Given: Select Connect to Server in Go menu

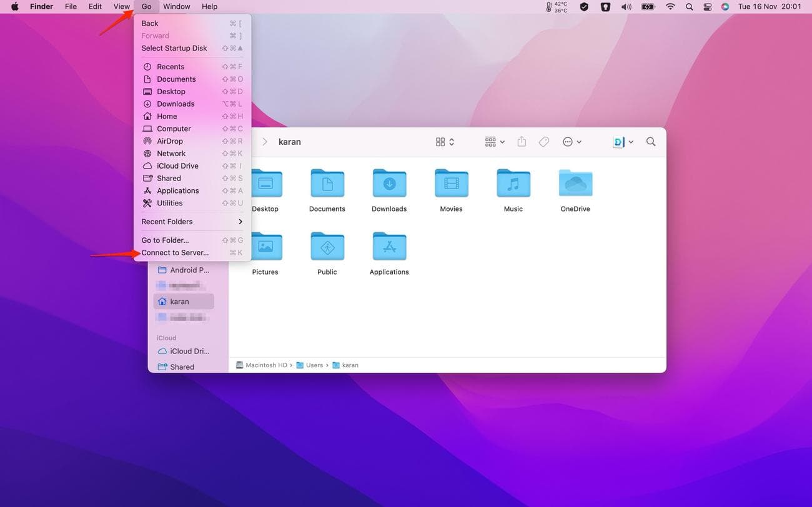Looking at the screenshot, I should click(175, 252).
